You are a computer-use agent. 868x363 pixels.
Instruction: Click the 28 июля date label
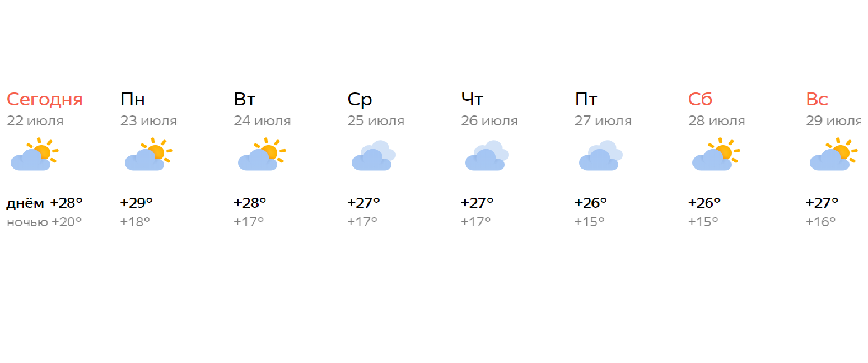717,121
